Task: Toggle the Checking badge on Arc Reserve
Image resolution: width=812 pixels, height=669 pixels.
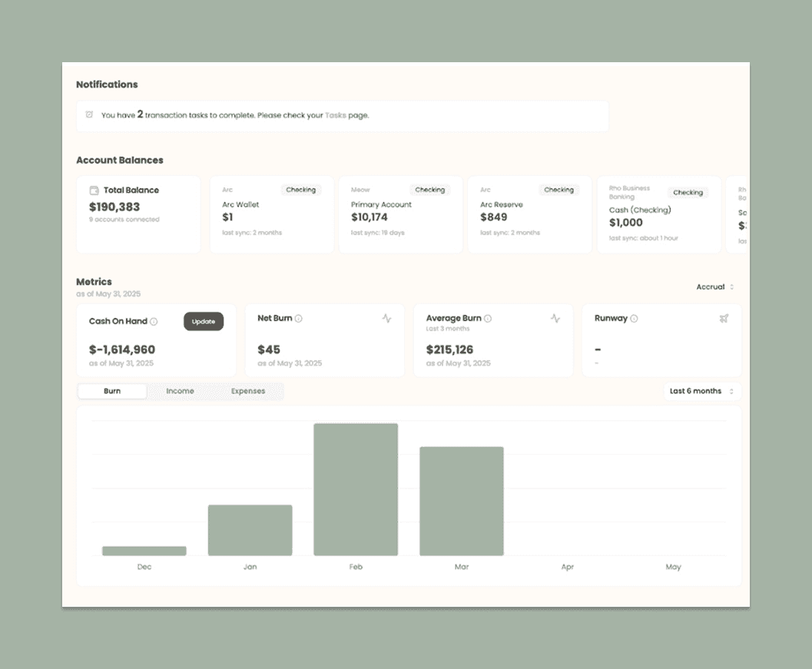Action: [x=559, y=190]
